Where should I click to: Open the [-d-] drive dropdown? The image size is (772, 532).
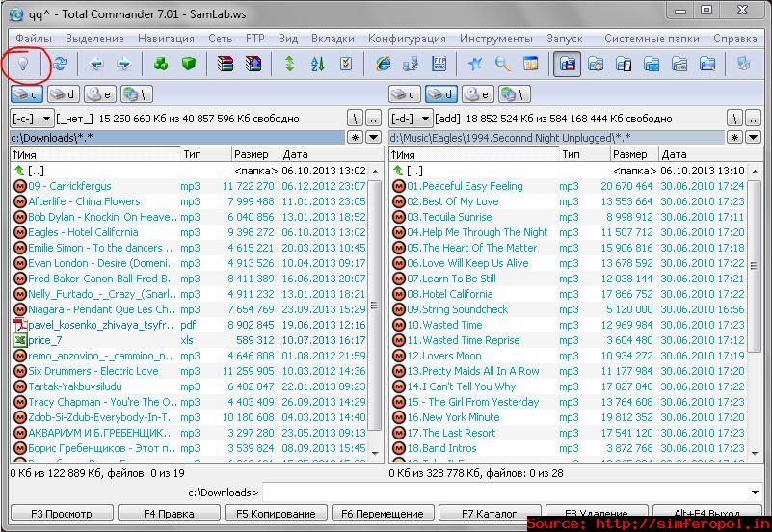point(411,119)
